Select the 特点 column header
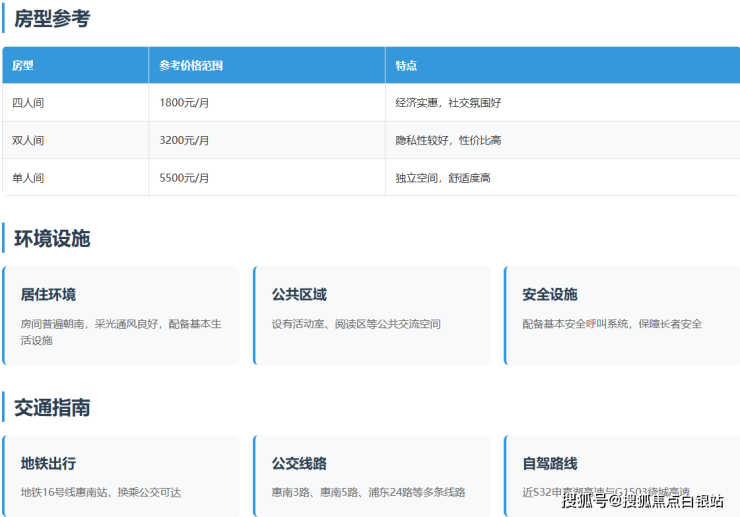Viewport: 740px width, 517px height. 406,65
